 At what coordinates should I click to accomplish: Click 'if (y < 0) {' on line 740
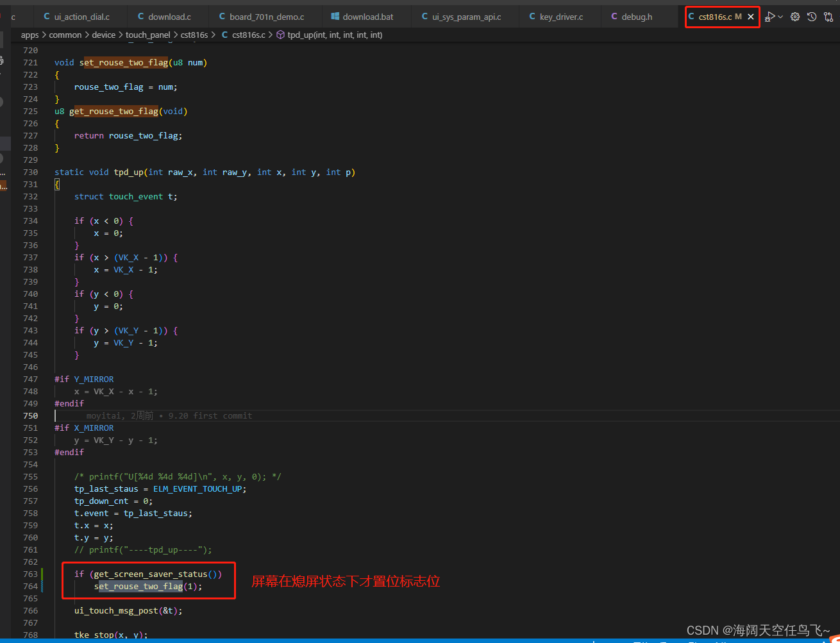(x=104, y=294)
